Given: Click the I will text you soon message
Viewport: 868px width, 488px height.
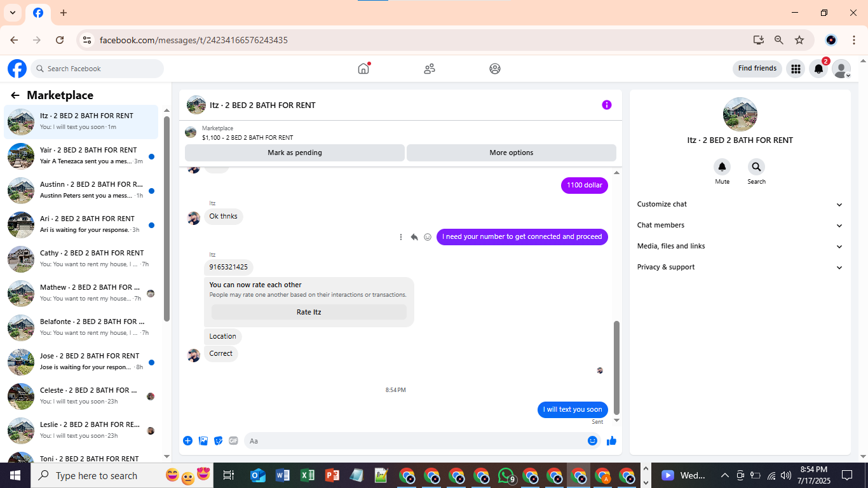Looking at the screenshot, I should (x=573, y=410).
